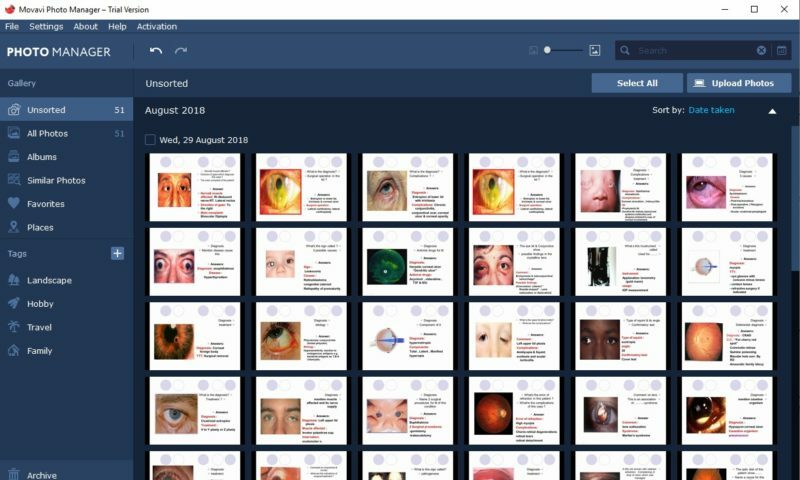Viewport: 800px width, 480px height.
Task: Click the August 2018 group heading
Action: tap(175, 110)
